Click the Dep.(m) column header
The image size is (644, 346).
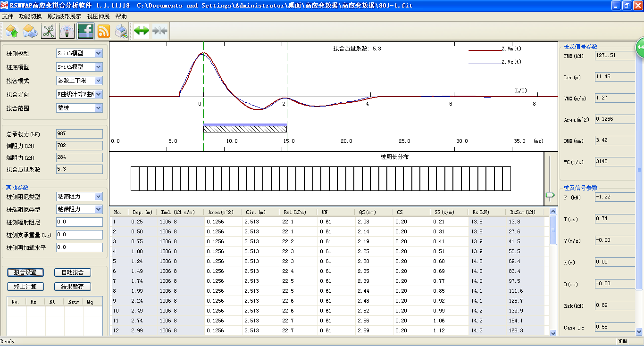click(143, 212)
